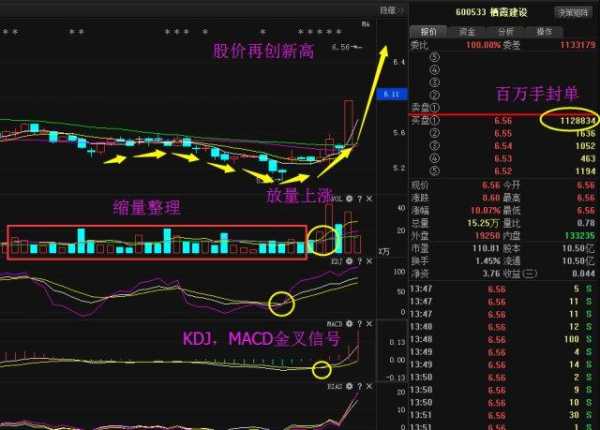Click buy-one volume 1128834
Image resolution: width=600 pixels, height=430 pixels.
578,121
